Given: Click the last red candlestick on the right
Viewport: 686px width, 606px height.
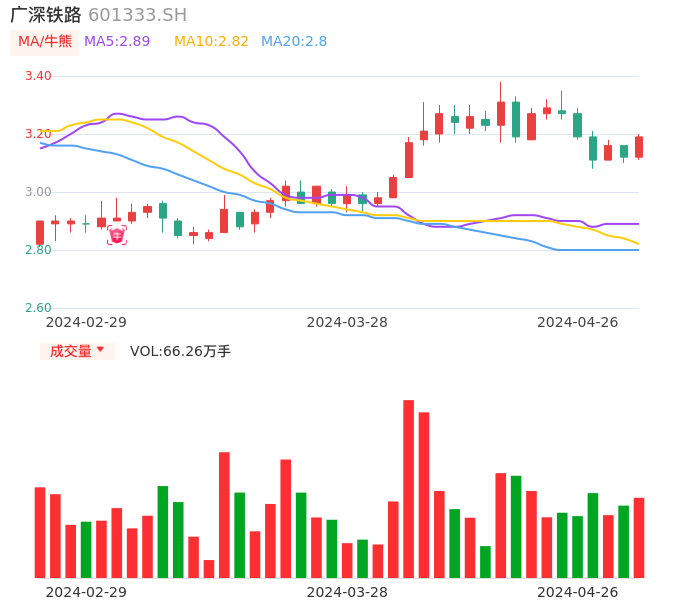Looking at the screenshot, I should [639, 147].
